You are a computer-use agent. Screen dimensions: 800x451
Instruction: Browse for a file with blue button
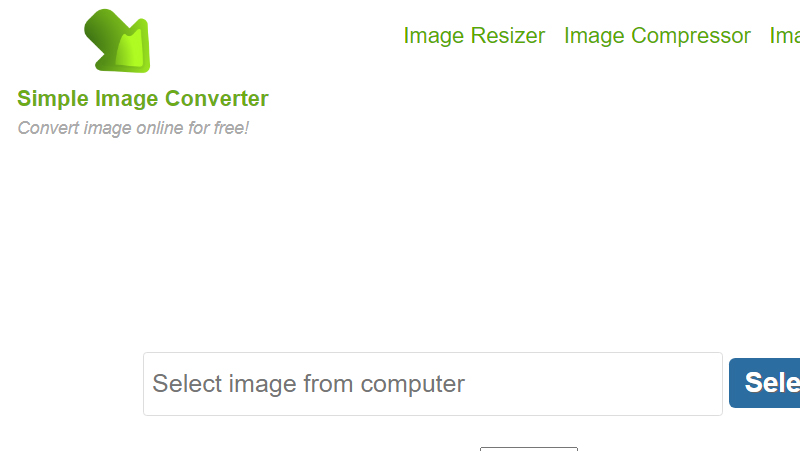point(764,383)
